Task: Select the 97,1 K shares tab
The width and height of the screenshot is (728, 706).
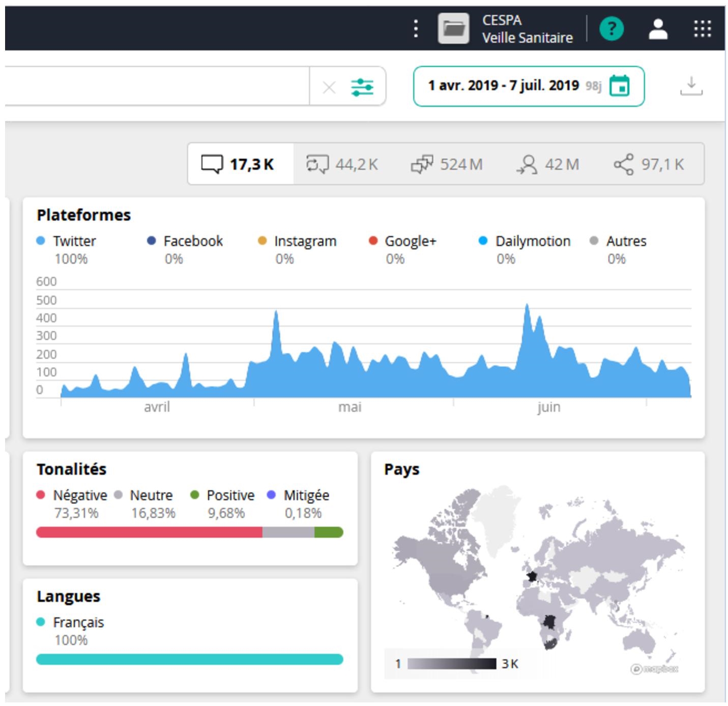Action: point(649,164)
